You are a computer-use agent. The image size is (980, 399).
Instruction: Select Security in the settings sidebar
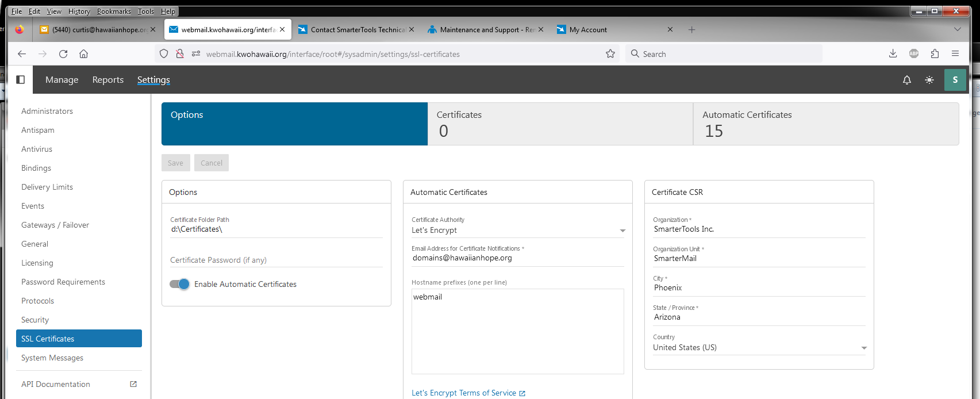[35, 320]
